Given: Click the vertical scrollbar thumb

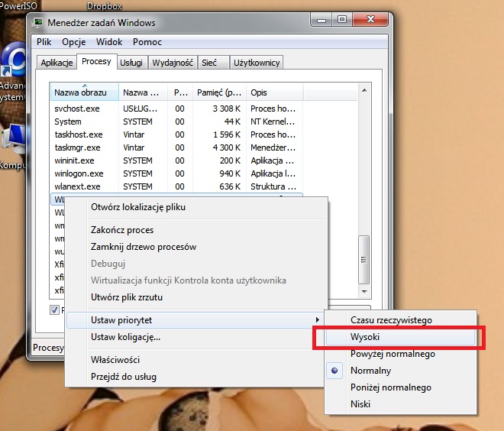Looking at the screenshot, I should pos(363,260).
